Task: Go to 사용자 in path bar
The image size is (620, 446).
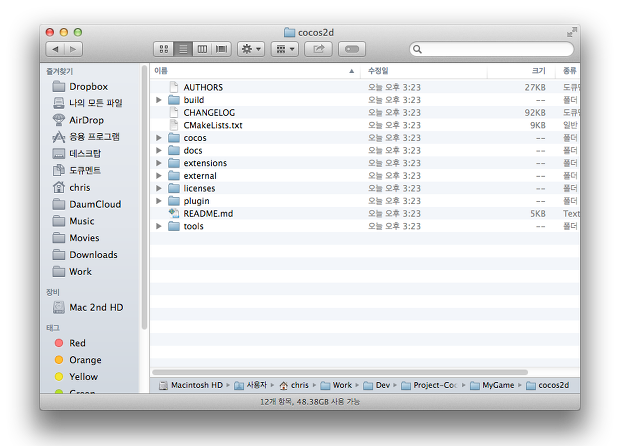Action: (251, 385)
